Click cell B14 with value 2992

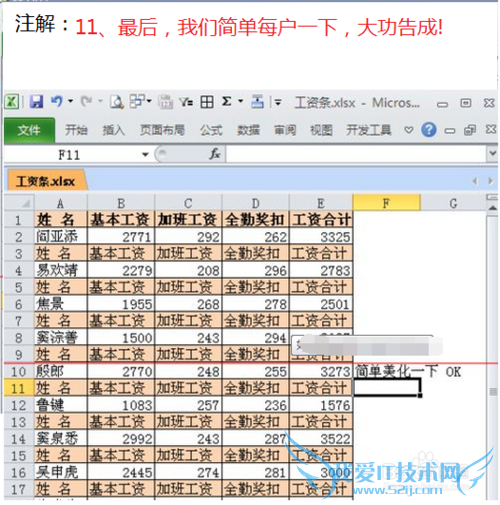click(121, 439)
